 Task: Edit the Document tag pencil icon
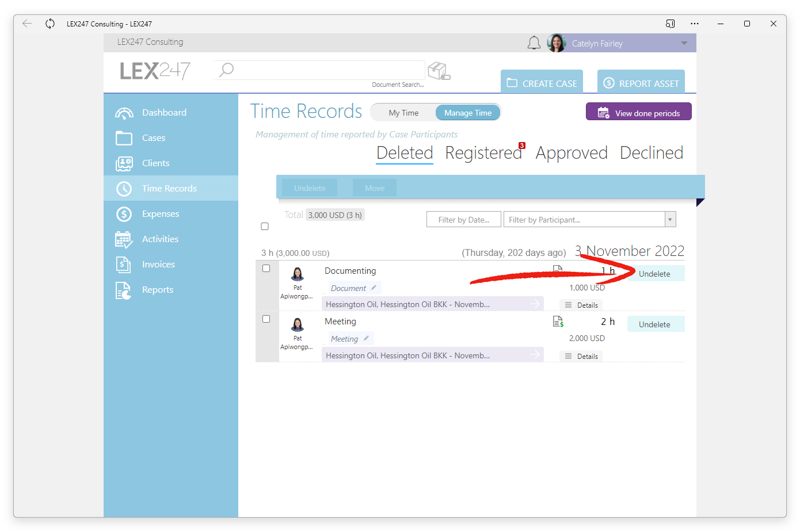coord(374,288)
